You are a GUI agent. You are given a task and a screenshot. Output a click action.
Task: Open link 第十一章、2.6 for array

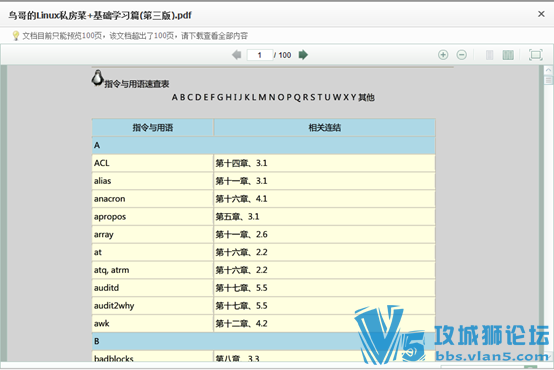241,234
